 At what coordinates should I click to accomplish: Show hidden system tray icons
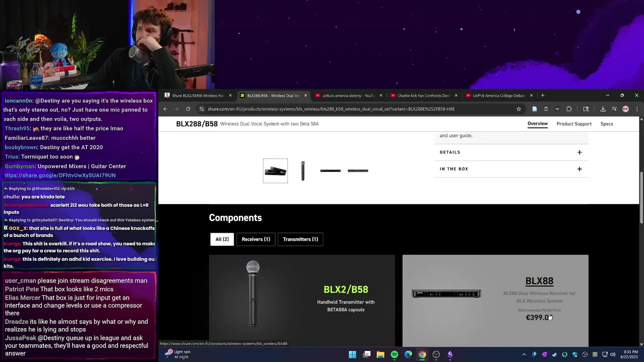tap(524, 354)
